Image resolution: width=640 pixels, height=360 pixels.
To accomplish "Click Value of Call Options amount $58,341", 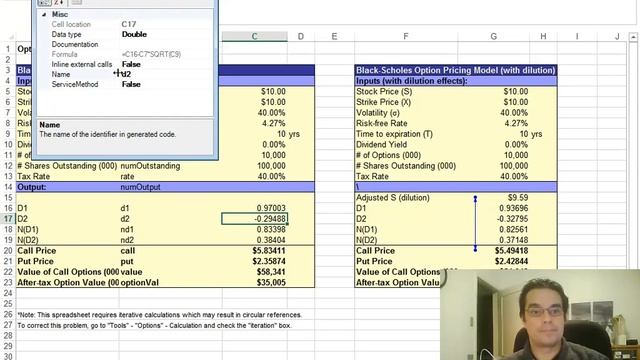I will point(271,272).
